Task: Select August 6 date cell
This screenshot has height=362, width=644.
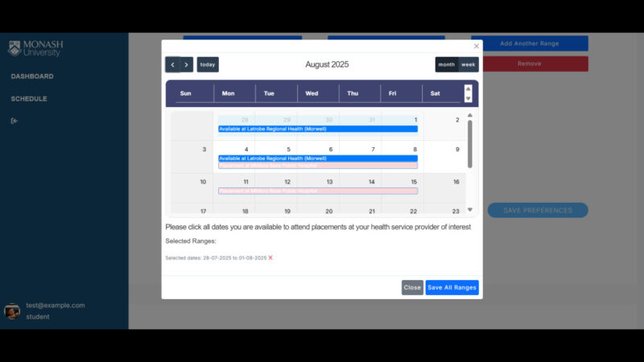Action: click(x=319, y=150)
